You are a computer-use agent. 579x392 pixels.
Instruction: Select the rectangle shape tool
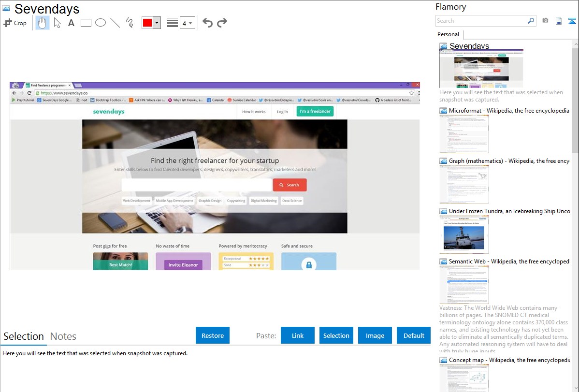tap(86, 23)
